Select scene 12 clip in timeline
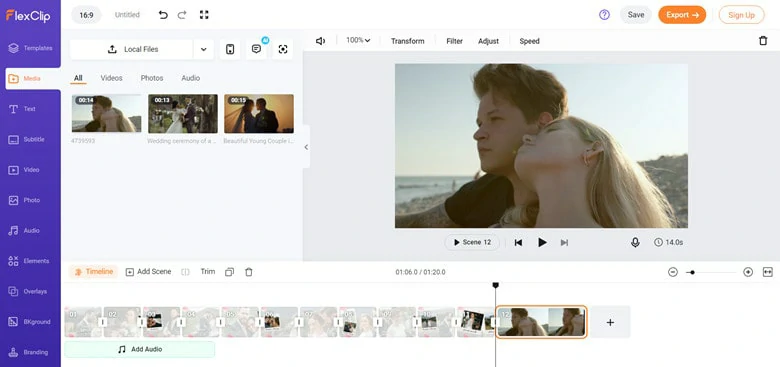Viewport: 780px width, 367px height. (542, 322)
